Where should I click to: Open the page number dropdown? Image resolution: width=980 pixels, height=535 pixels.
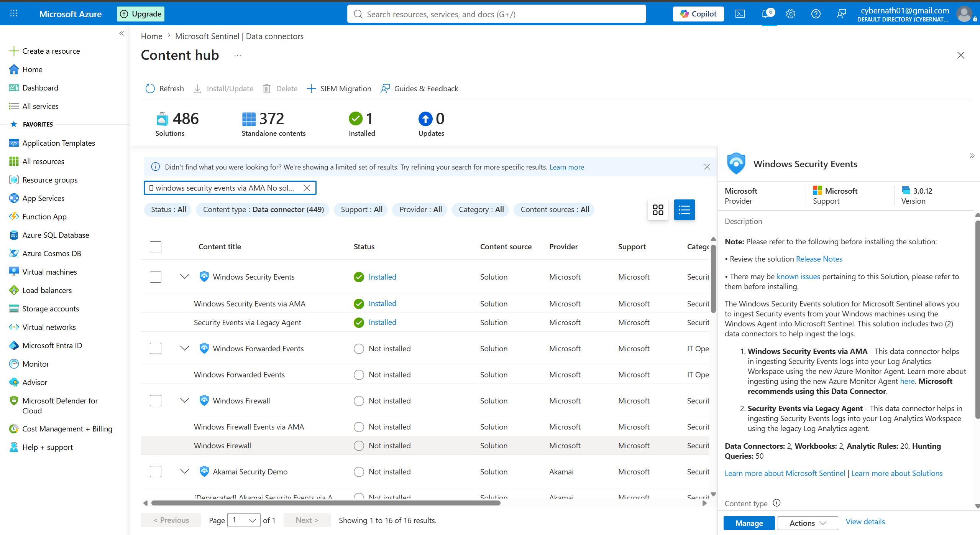tap(244, 520)
